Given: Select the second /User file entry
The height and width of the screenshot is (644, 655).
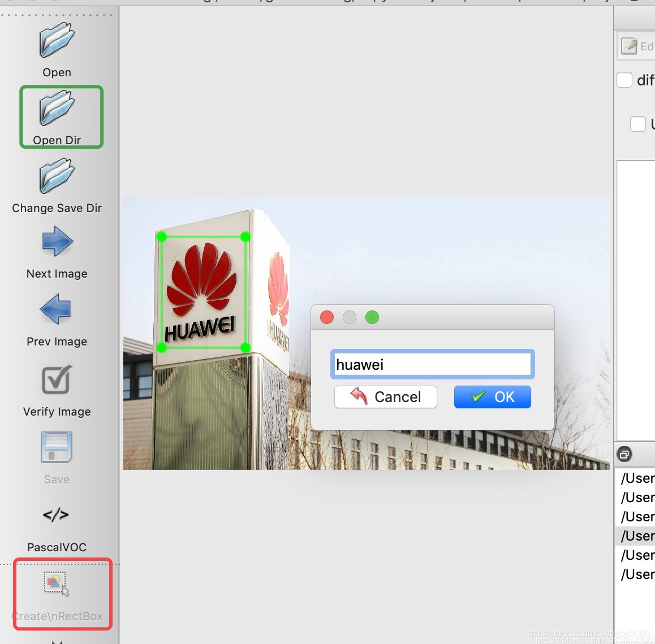Looking at the screenshot, I should point(635,497).
